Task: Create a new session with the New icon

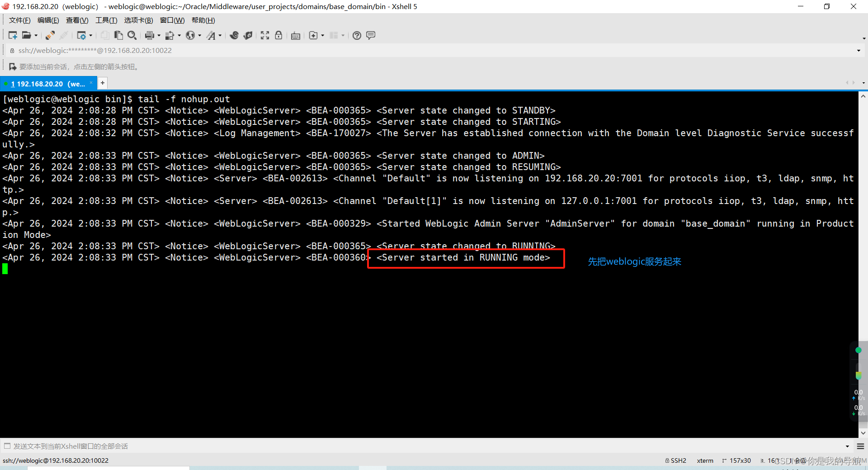Action: [12, 35]
